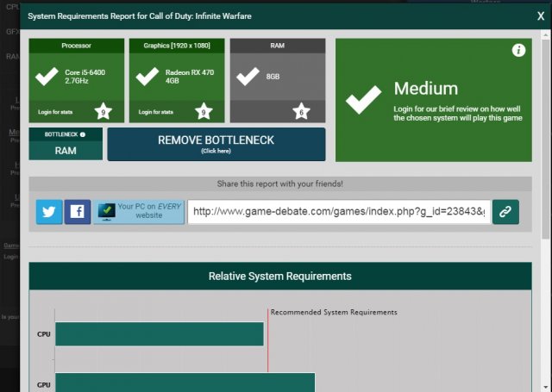The height and width of the screenshot is (392, 552).
Task: Share the report on Twitter
Action: (49, 212)
